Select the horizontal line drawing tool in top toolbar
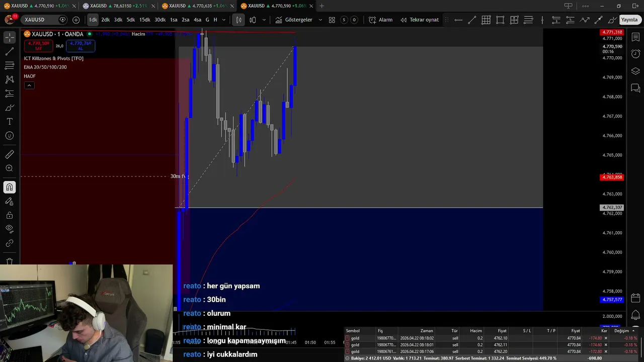The image size is (644, 362). click(x=458, y=20)
